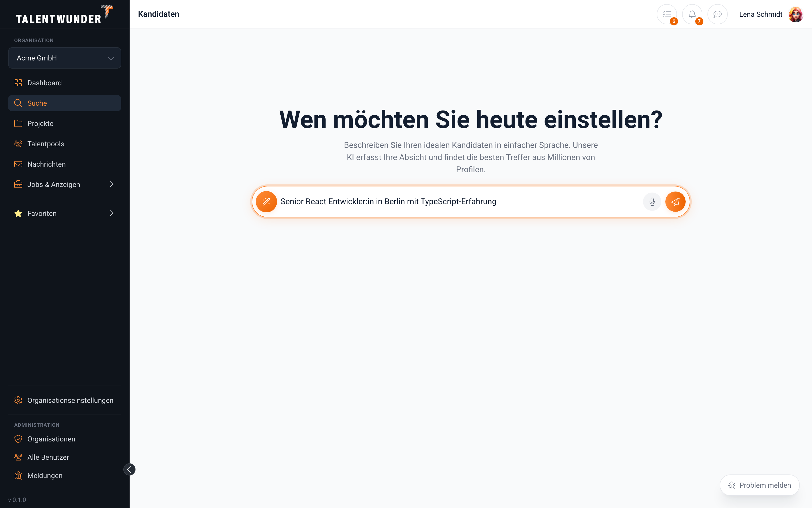Open the chat bubble icon in the header
This screenshot has width=812, height=508.
click(x=717, y=14)
